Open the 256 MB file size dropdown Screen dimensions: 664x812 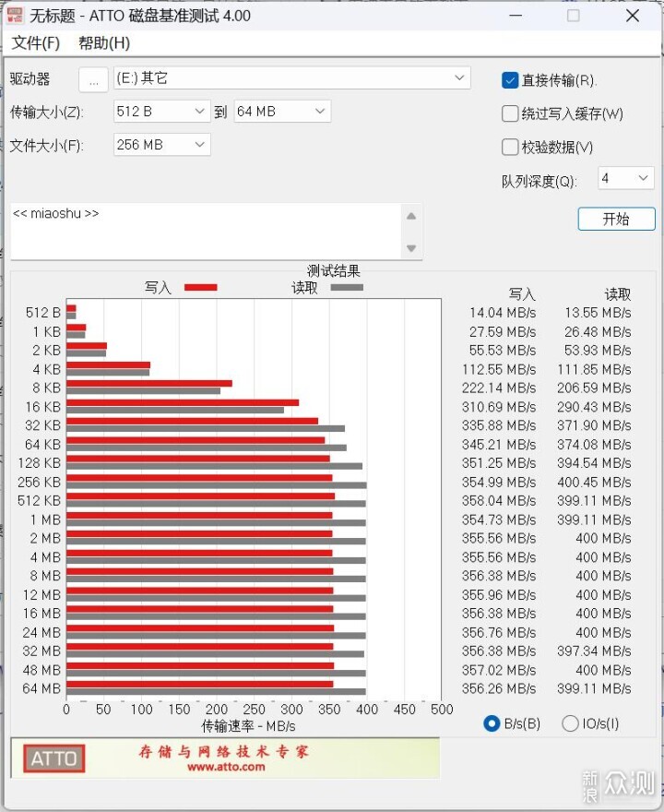[x=162, y=145]
